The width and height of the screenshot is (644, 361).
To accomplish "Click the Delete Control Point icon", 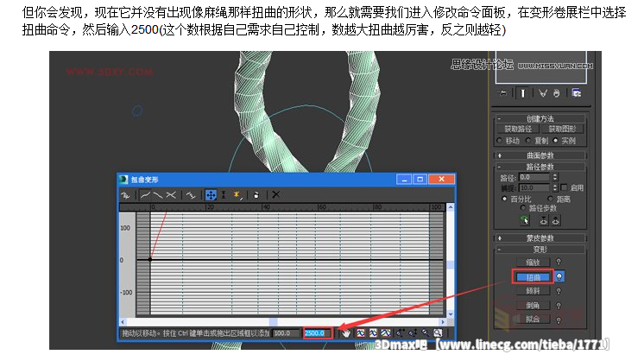I will (256, 195).
